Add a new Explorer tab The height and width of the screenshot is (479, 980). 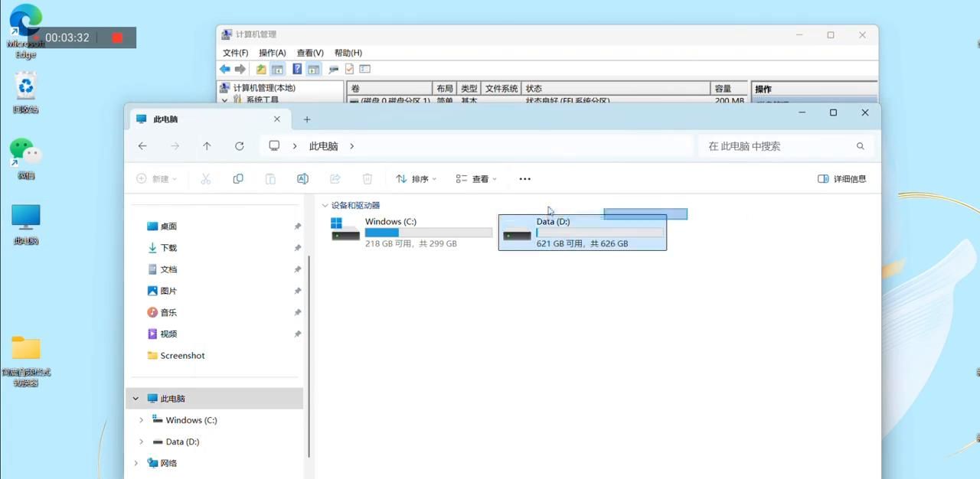pos(307,119)
